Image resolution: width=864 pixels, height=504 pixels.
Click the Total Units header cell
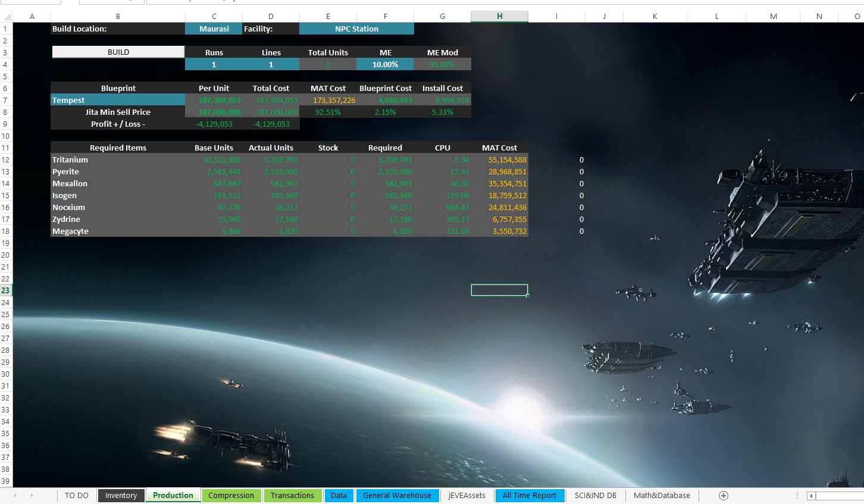point(328,52)
